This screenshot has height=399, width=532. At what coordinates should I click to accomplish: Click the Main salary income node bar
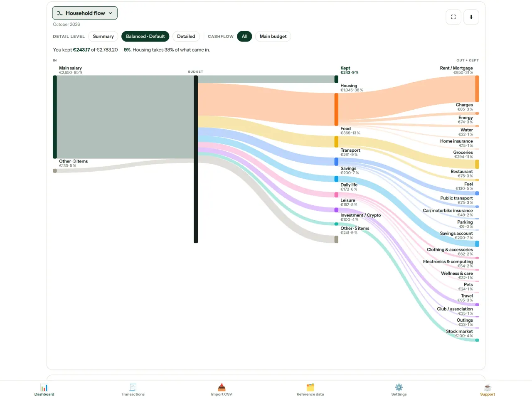pos(55,117)
